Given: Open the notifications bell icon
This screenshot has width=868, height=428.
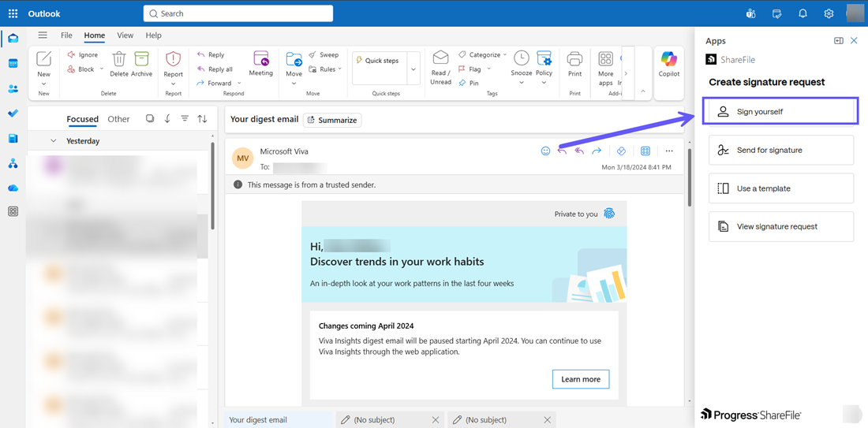Looking at the screenshot, I should click(803, 13).
